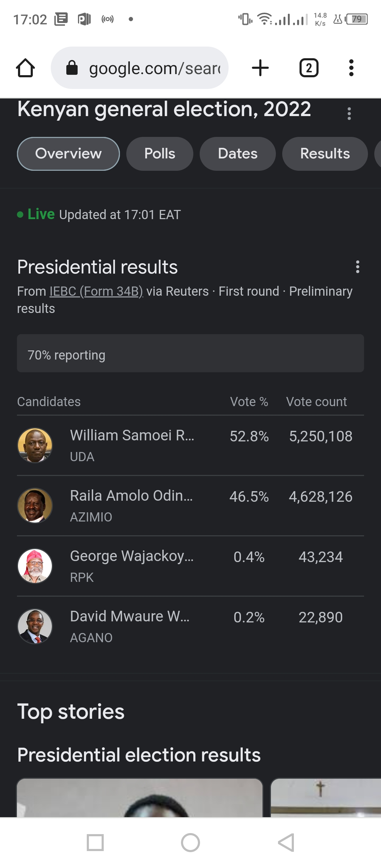The image size is (381, 868).
Task: Open the tab switcher showing 2 tabs
Action: (x=309, y=68)
